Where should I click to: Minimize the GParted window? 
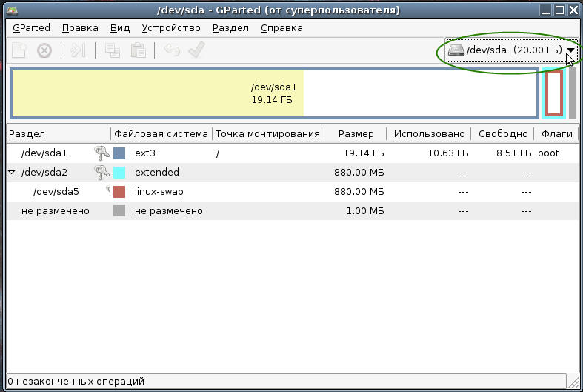pos(546,10)
